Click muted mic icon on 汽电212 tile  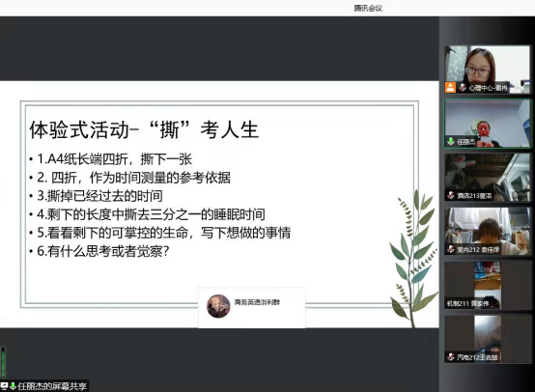click(451, 357)
